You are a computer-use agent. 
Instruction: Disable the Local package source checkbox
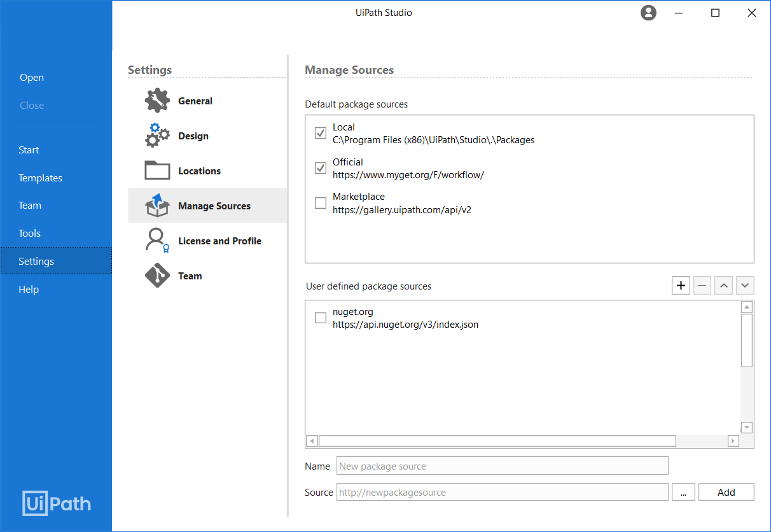point(321,133)
